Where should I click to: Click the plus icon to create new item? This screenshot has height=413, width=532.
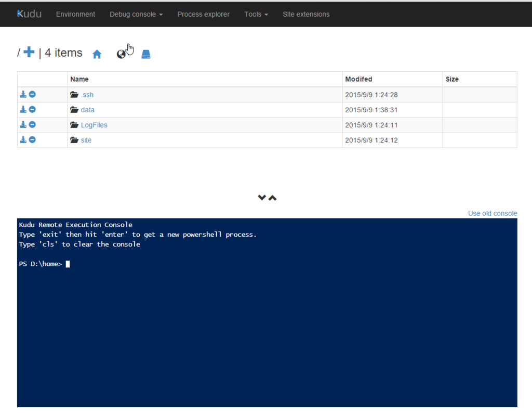click(x=29, y=52)
